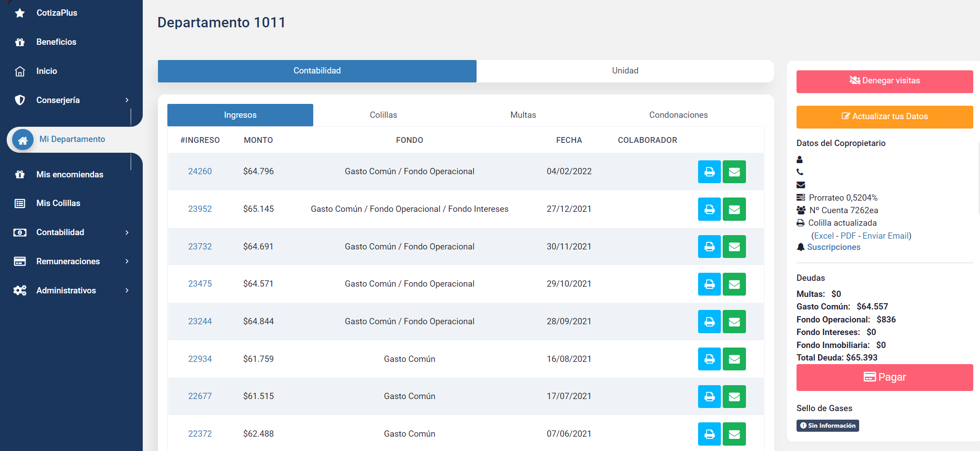Open ingreso number 23475
980x451 pixels.
(200, 284)
